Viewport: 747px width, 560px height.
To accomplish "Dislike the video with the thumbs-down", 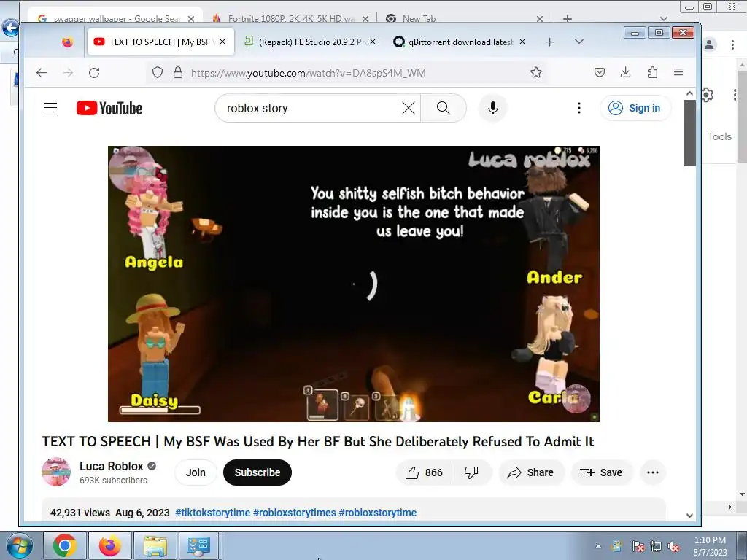I will coord(472,472).
